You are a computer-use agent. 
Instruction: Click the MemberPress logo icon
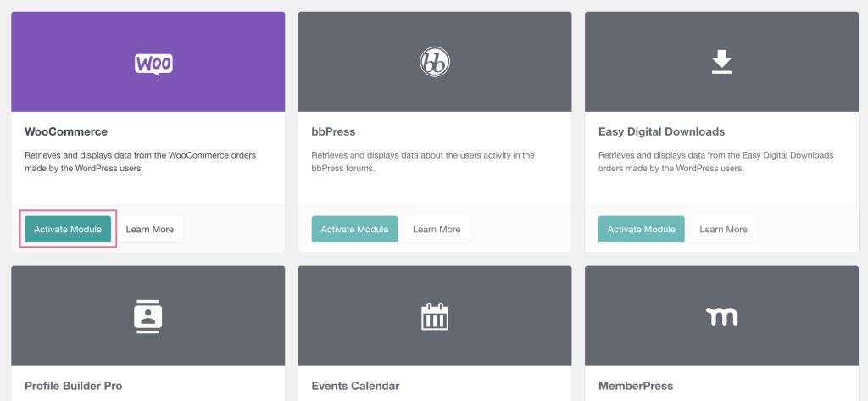(721, 316)
